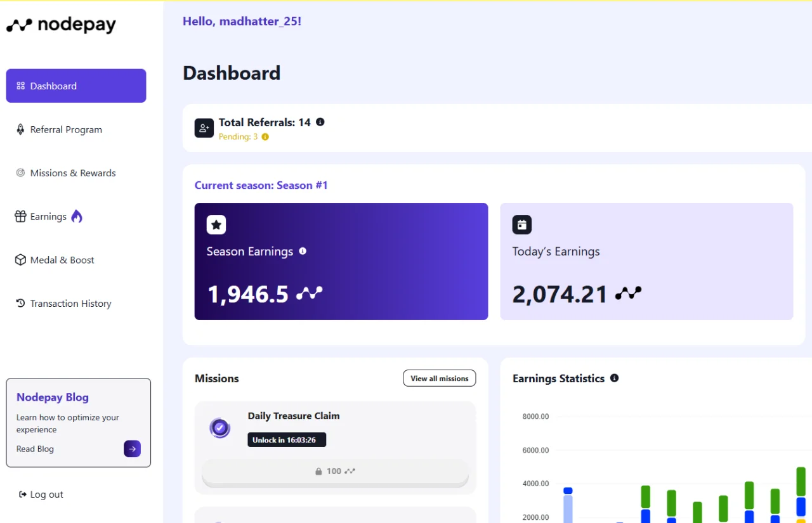Open the Referral Program page

[x=66, y=129]
